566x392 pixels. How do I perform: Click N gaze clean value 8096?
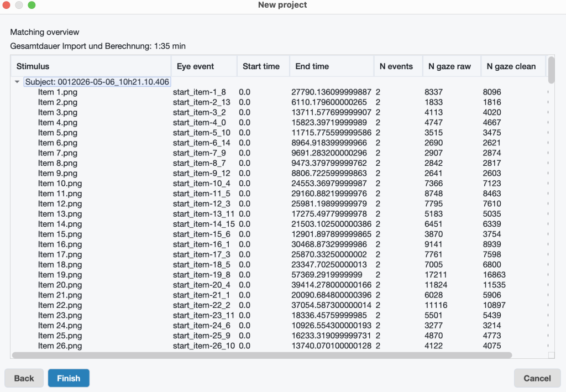[x=492, y=92]
